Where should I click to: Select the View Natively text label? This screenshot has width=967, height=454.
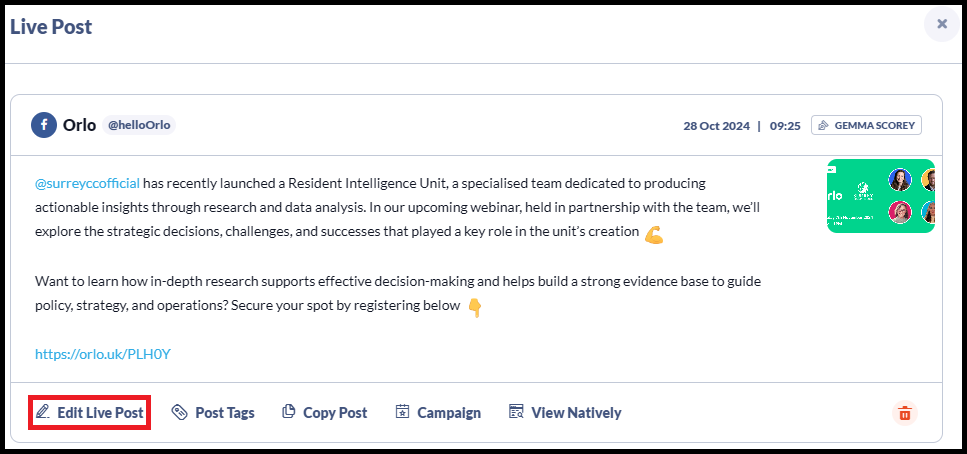(576, 413)
